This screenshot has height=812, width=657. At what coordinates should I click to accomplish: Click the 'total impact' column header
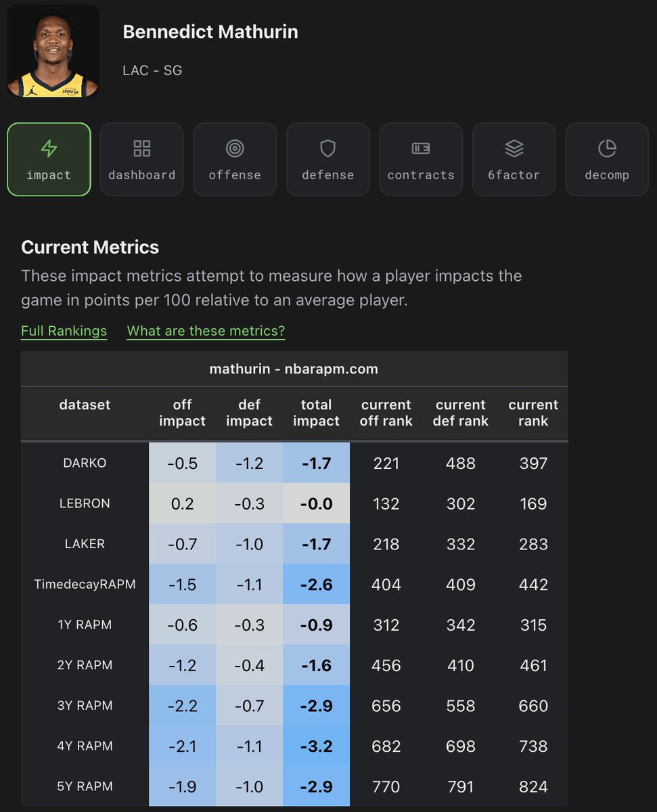[316, 413]
